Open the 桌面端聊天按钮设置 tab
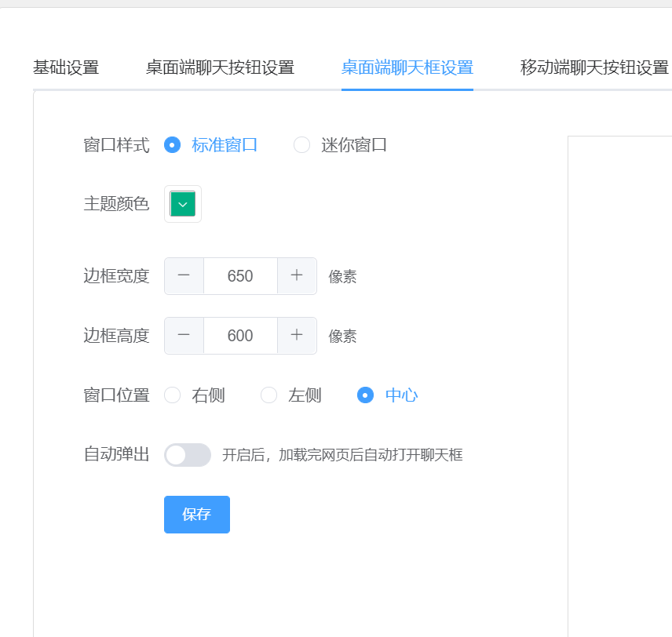Image resolution: width=672 pixels, height=637 pixels. click(x=220, y=67)
